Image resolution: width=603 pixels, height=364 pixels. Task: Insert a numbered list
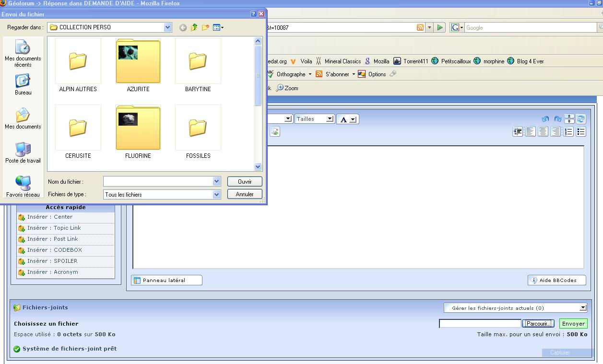pos(568,132)
